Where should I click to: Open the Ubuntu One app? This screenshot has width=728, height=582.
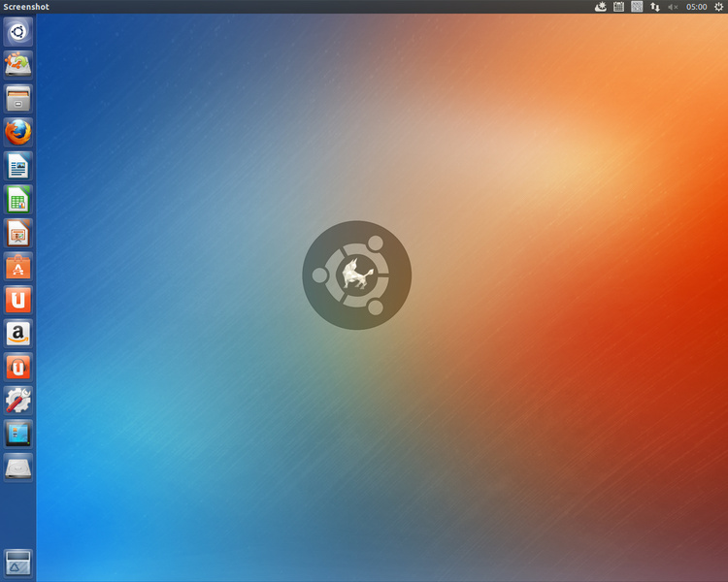click(x=18, y=300)
